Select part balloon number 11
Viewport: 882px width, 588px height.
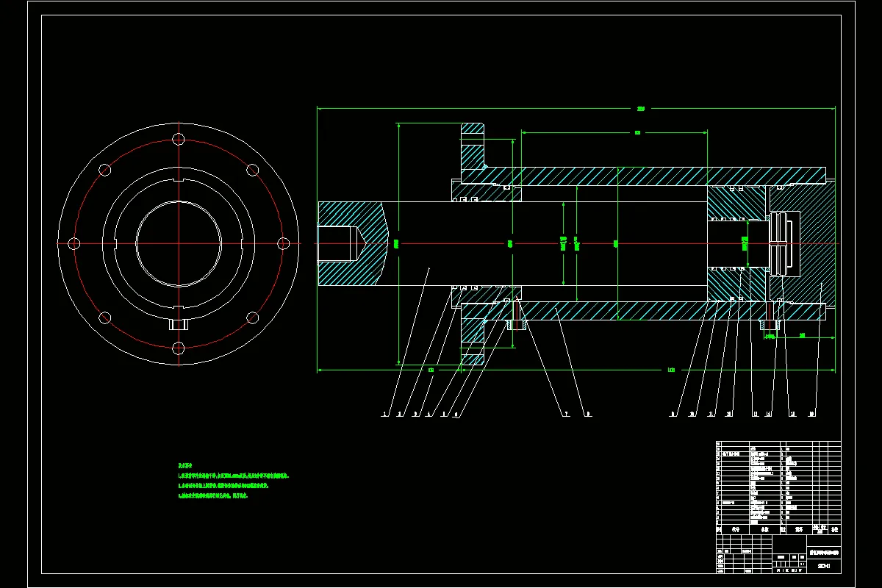[x=711, y=415]
